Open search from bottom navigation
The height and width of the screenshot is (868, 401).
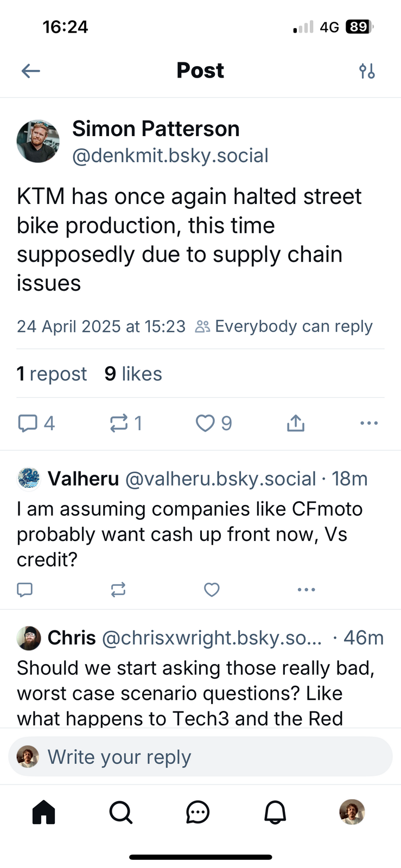120,812
